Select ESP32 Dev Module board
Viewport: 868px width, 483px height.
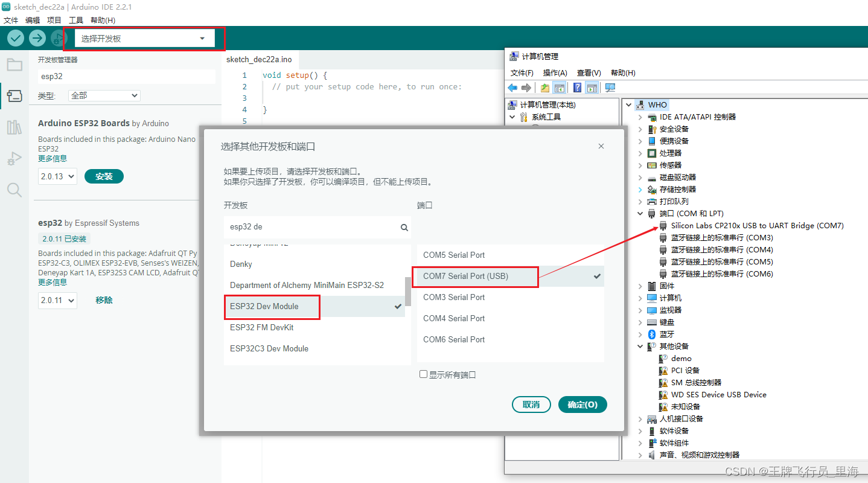[x=314, y=306]
